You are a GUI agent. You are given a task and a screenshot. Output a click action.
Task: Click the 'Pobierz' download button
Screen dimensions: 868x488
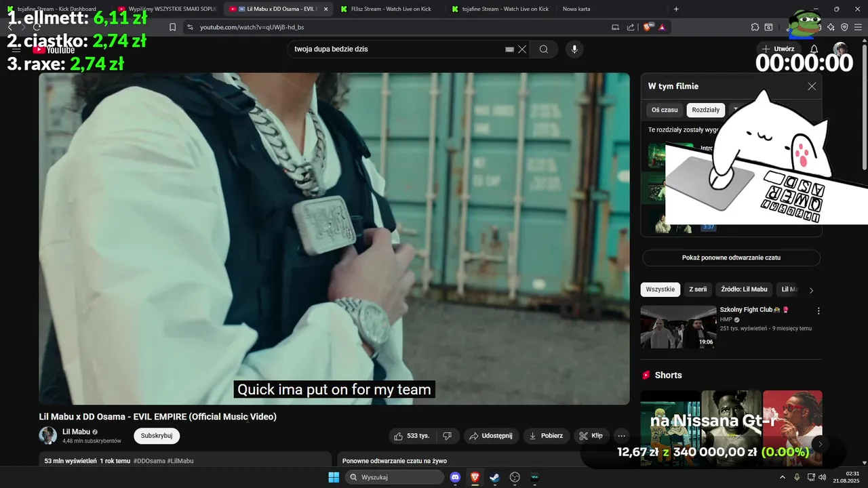(x=546, y=436)
